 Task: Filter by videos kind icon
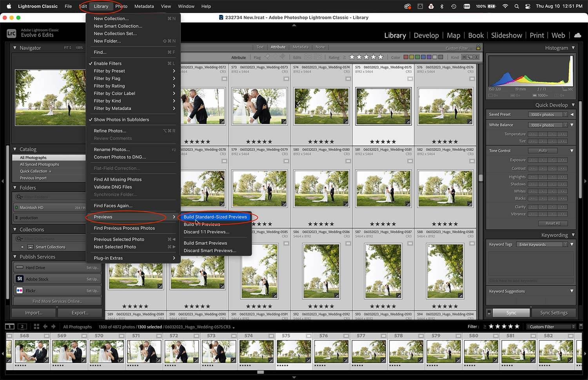477,57
